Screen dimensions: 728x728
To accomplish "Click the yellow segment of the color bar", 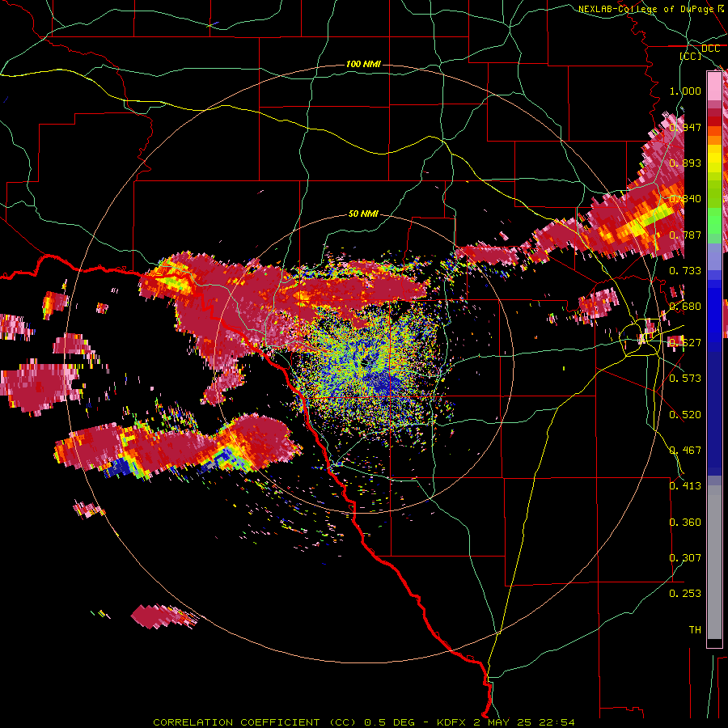I will (x=714, y=158).
